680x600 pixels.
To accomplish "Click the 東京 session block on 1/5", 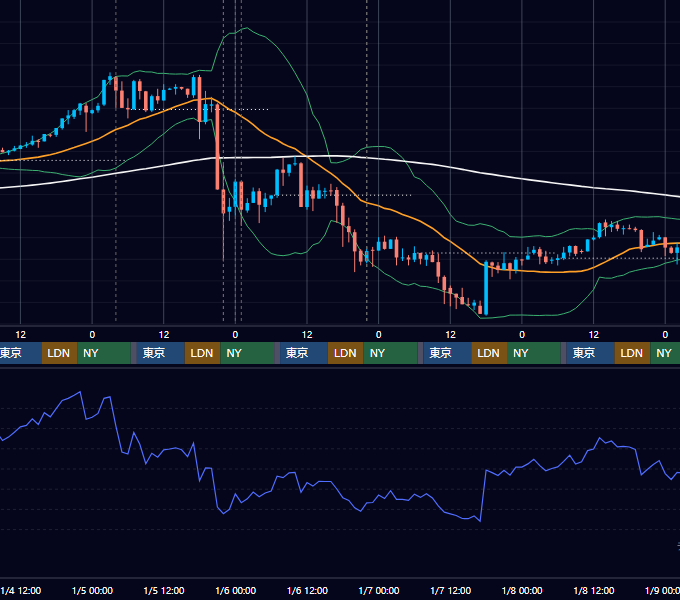I will [x=160, y=353].
